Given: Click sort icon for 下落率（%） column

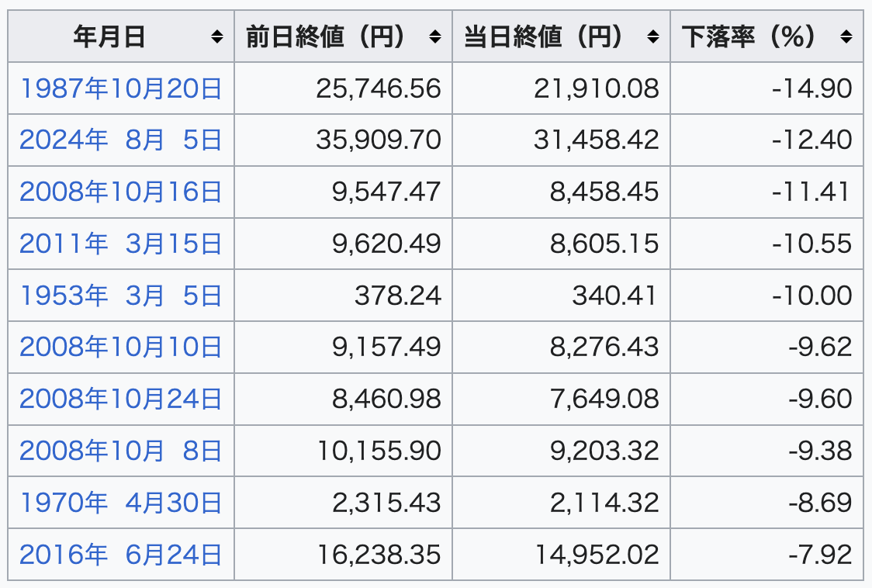Looking at the screenshot, I should (846, 36).
